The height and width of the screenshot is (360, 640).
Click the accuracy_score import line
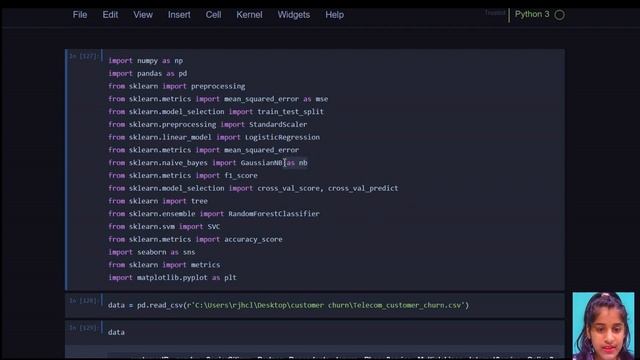point(196,239)
